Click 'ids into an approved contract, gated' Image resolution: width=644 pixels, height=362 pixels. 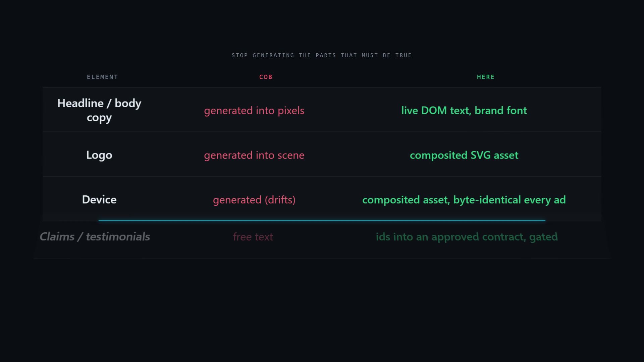click(467, 237)
